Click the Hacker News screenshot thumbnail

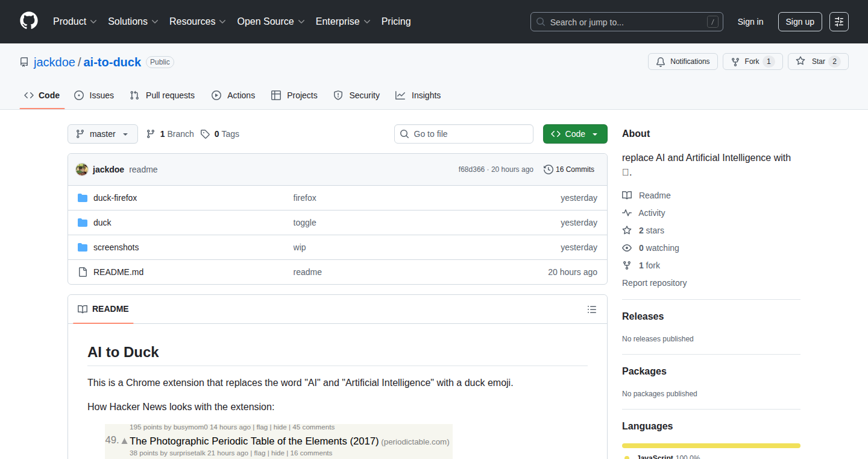coord(278,442)
